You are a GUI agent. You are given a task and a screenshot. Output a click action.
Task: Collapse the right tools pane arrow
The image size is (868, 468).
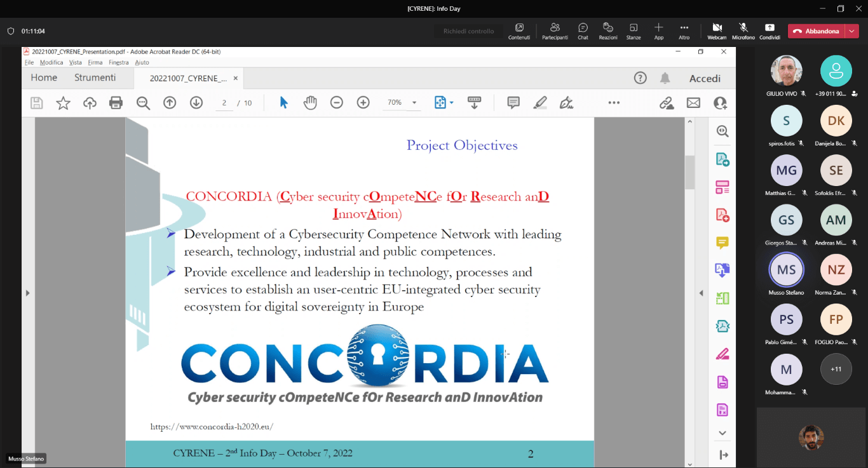tap(701, 293)
